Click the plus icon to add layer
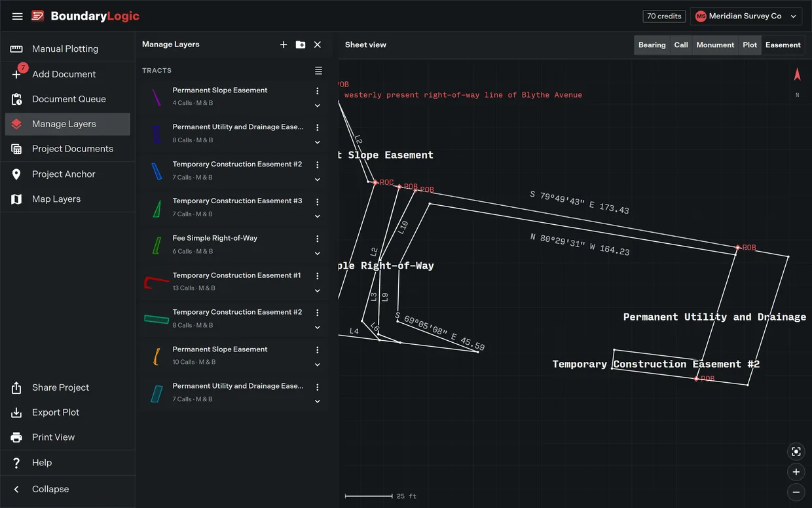This screenshot has width=812, height=508. tap(284, 45)
